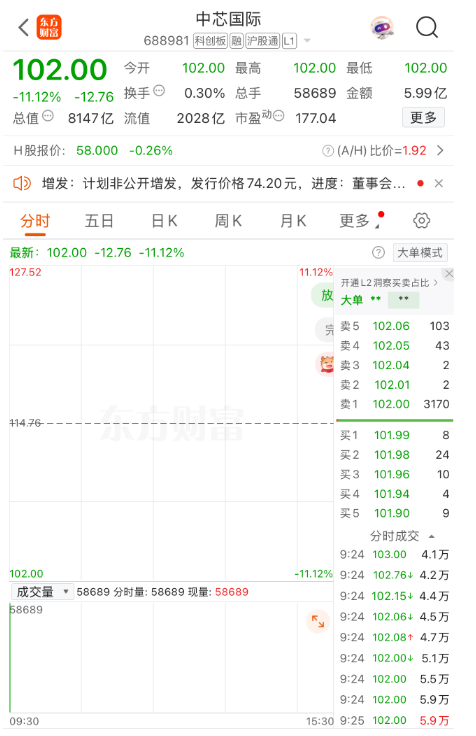Switch to the 日K tab
Image resolution: width=476 pixels, height=736 pixels.
(x=164, y=220)
